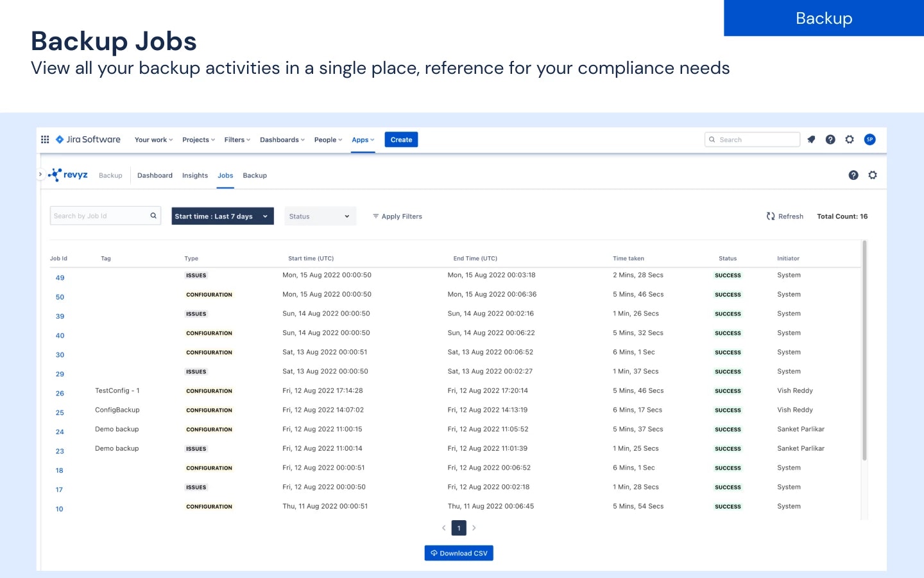The width and height of the screenshot is (924, 578).
Task: Open job Id 10
Action: [59, 509]
